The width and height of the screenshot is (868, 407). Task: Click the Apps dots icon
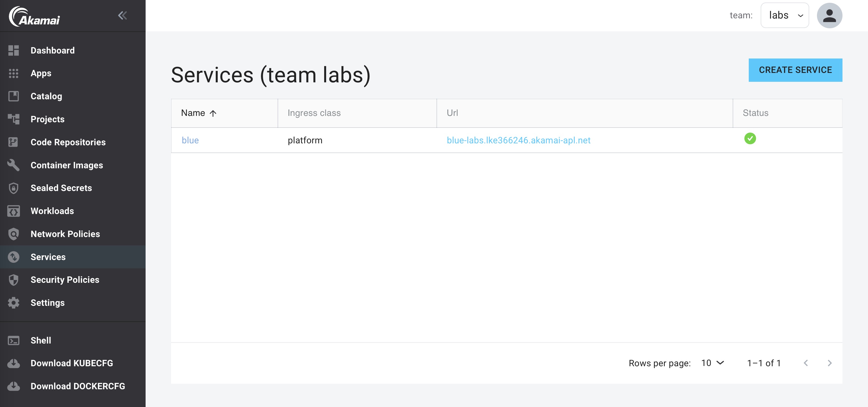click(14, 73)
